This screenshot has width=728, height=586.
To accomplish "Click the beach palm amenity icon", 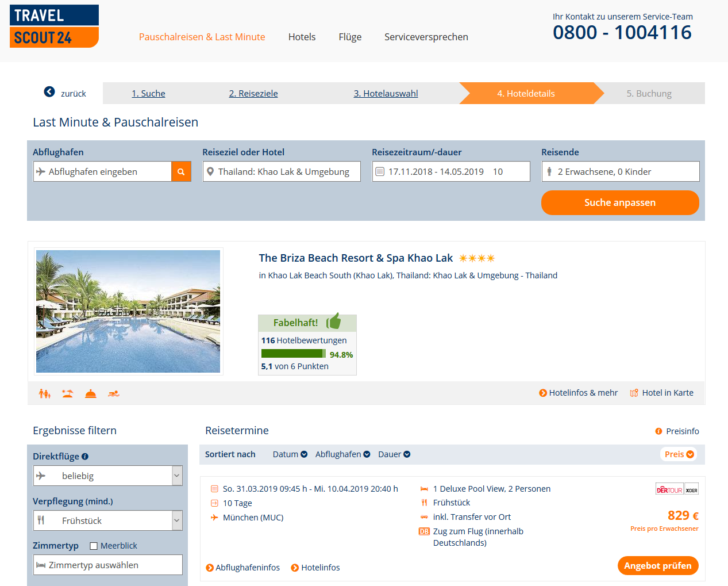I will [x=68, y=393].
